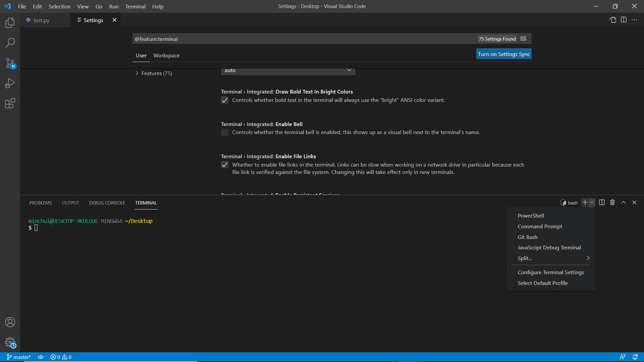Image resolution: width=644 pixels, height=362 pixels.
Task: Create a new terminal with plus icon
Action: (585, 202)
